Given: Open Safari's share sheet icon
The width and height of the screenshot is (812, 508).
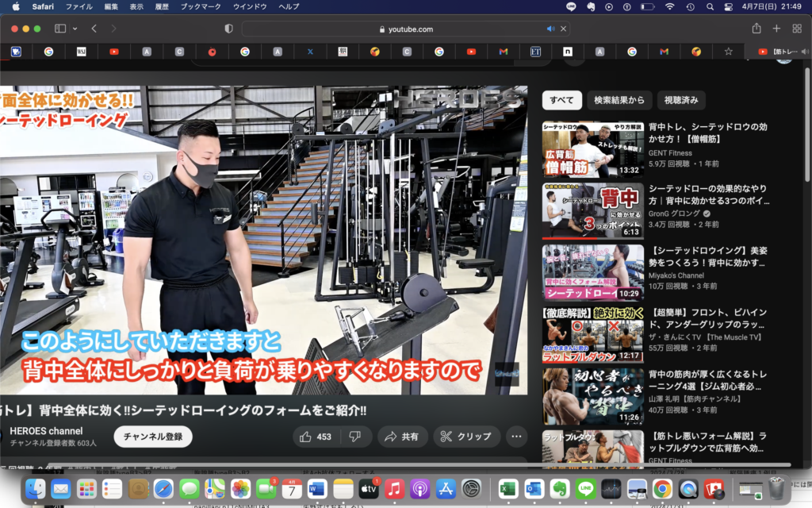Looking at the screenshot, I should tap(756, 29).
